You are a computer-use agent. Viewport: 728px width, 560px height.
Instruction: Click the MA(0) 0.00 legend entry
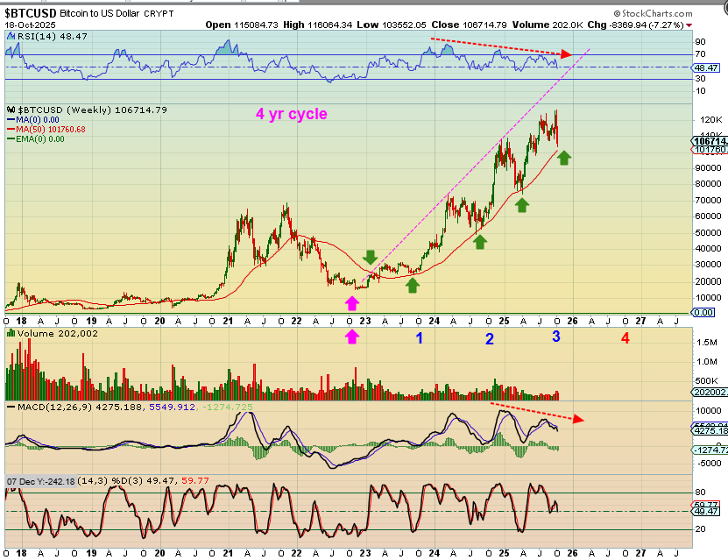point(37,120)
